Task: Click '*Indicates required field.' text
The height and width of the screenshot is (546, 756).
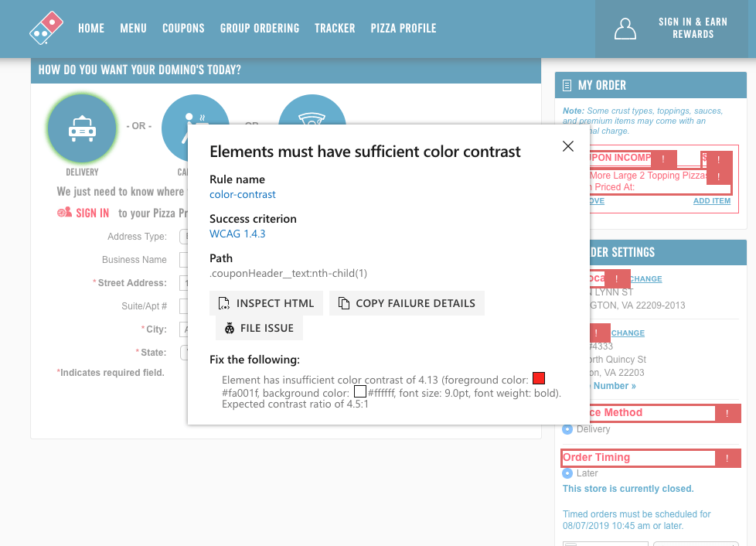Action: click(x=111, y=372)
